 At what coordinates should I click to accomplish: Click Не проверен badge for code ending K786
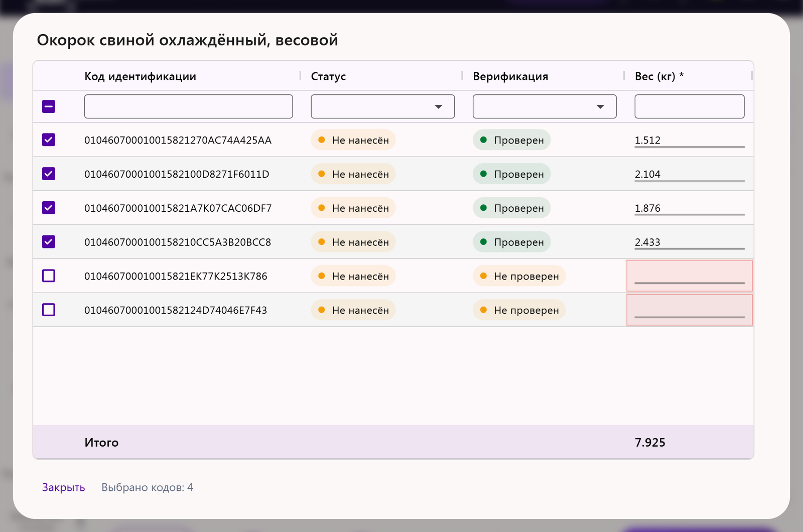(x=519, y=276)
